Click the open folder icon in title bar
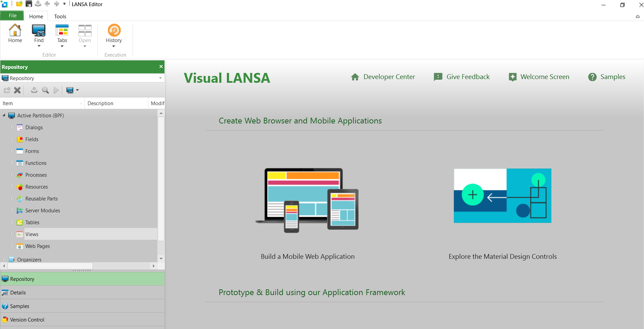644x329 pixels. [x=19, y=4]
